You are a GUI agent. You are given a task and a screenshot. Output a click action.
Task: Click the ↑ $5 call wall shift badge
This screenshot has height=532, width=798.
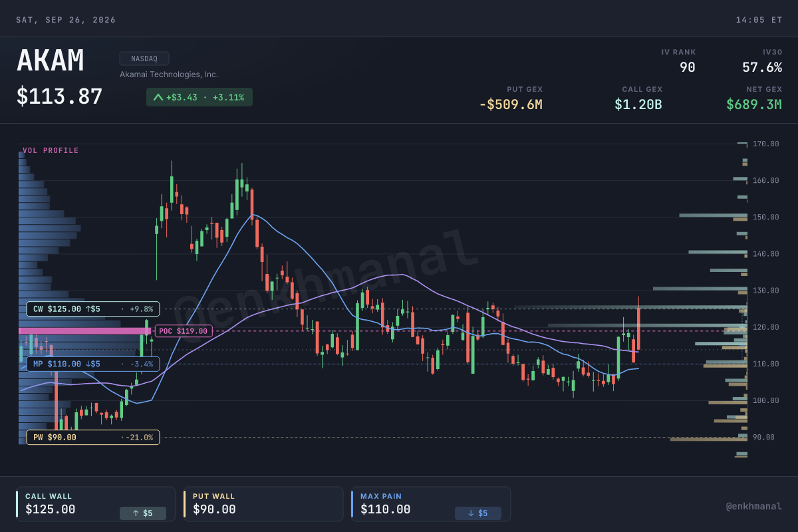point(143,513)
